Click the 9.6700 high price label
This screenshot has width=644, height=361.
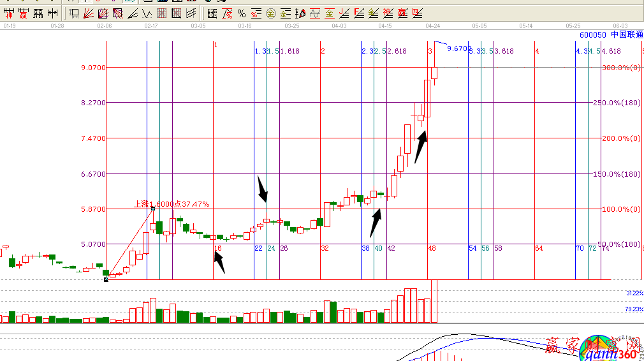point(459,48)
